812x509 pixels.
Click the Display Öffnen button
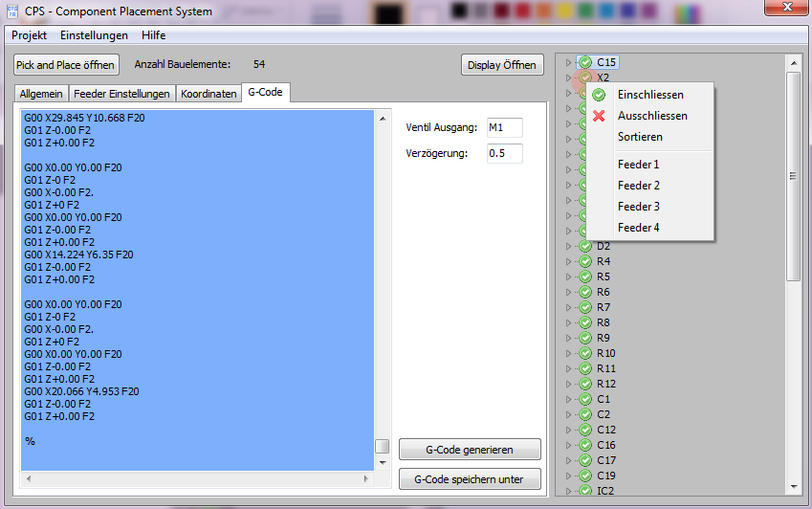pos(502,65)
